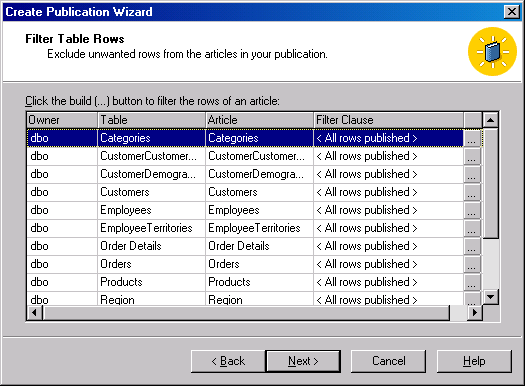Click the horizontal scrollbar right arrow
The image size is (525, 386).
(x=474, y=313)
